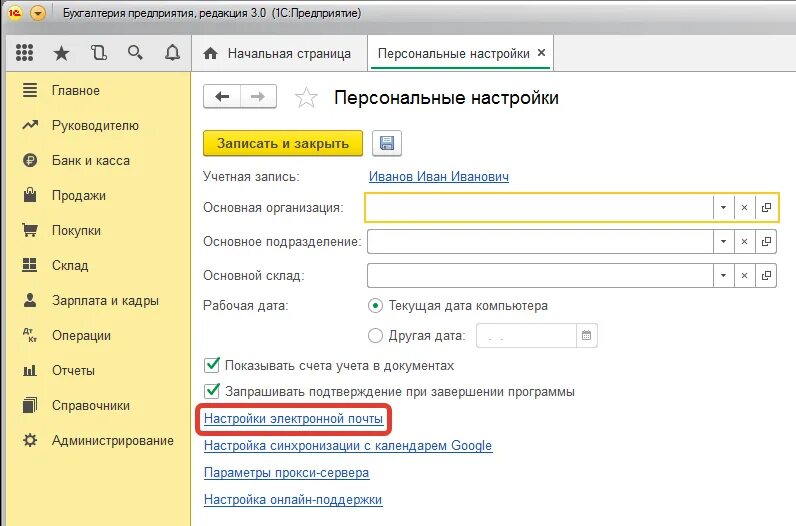Viewport: 796px width, 526px height.
Task: Open the sections menu grid icon
Action: [24, 53]
